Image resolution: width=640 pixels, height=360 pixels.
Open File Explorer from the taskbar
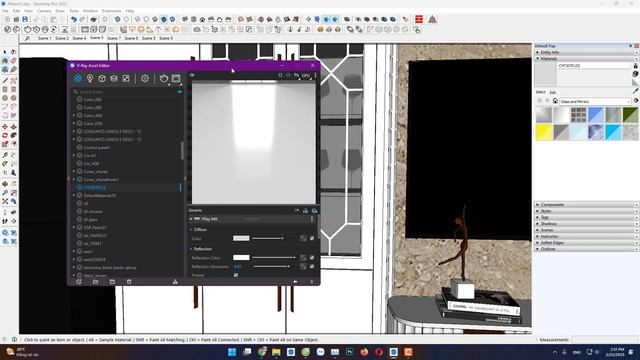pos(276,352)
